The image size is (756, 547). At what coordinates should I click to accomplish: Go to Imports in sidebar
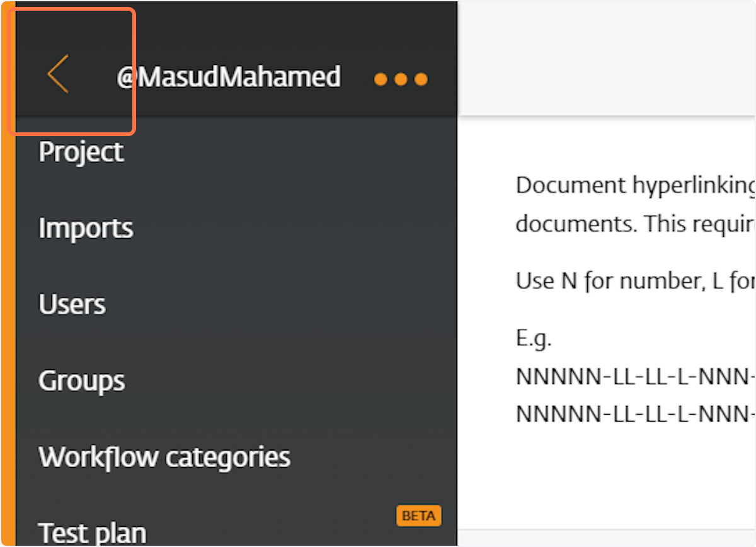tap(86, 228)
